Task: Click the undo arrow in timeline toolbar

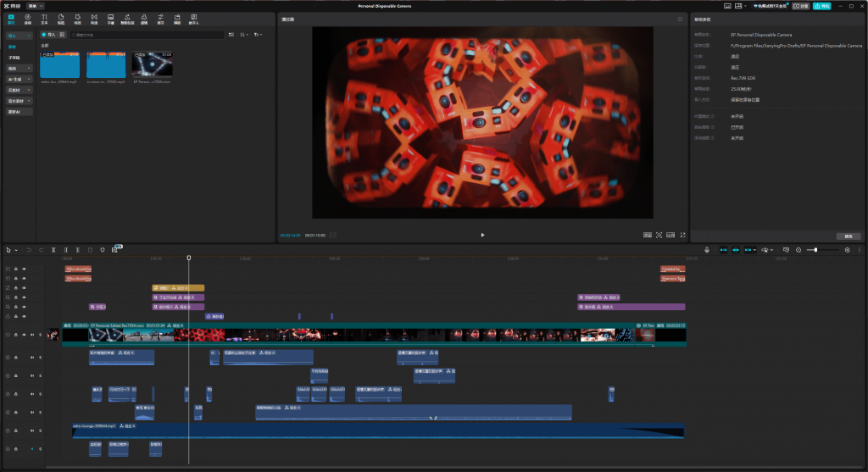Action: pyautogui.click(x=28, y=250)
